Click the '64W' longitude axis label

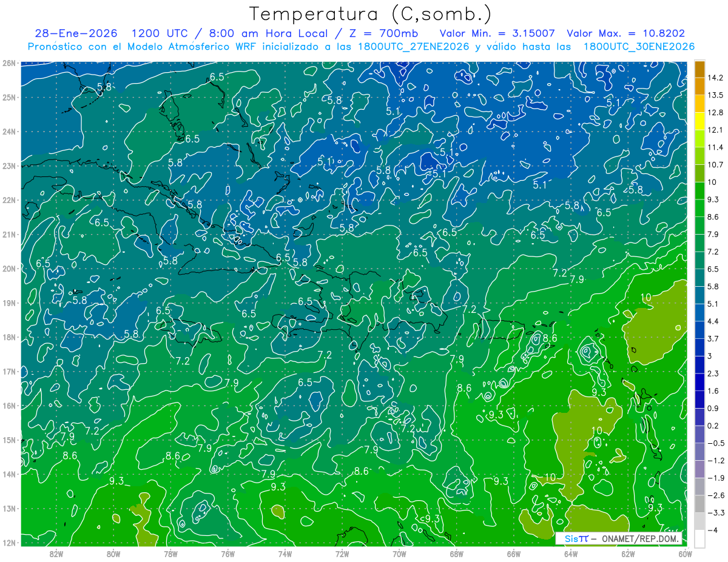pyautogui.click(x=571, y=554)
